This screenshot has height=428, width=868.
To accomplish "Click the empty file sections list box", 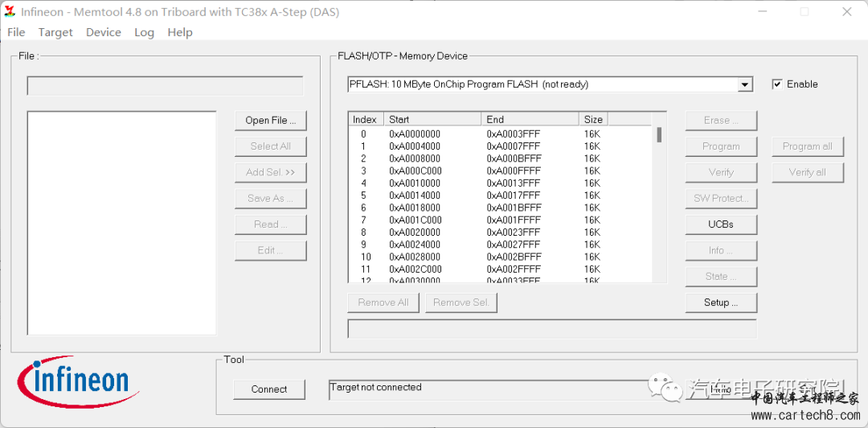I will click(x=122, y=223).
